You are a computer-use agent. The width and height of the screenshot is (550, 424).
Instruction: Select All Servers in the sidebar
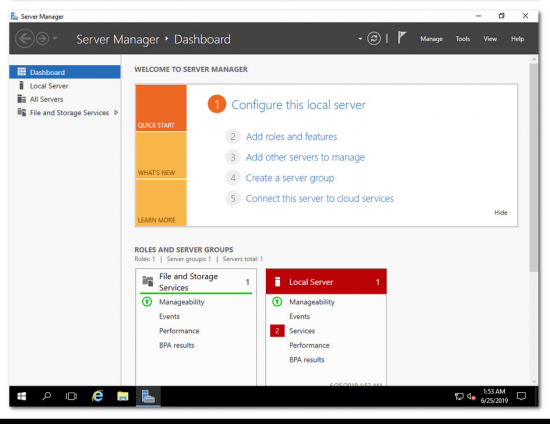pos(65,99)
